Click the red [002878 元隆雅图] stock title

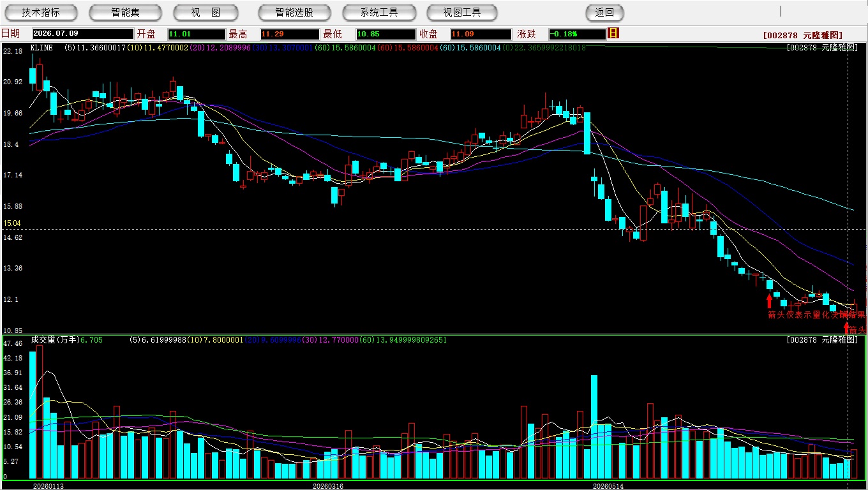802,35
